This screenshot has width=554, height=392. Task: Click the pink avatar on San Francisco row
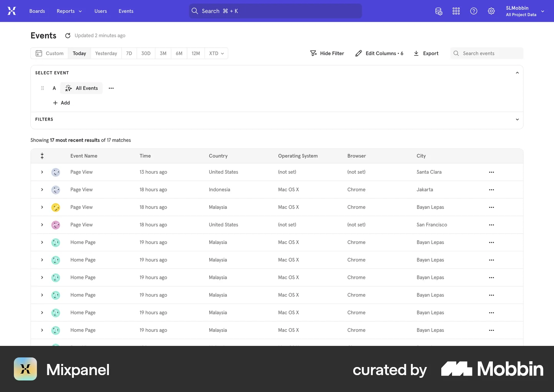pyautogui.click(x=56, y=225)
